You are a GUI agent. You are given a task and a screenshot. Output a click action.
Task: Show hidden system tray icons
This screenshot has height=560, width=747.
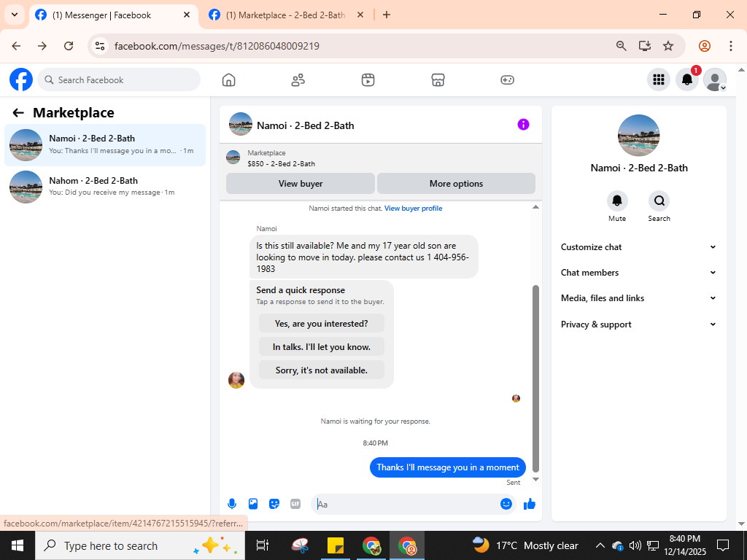[x=600, y=545]
